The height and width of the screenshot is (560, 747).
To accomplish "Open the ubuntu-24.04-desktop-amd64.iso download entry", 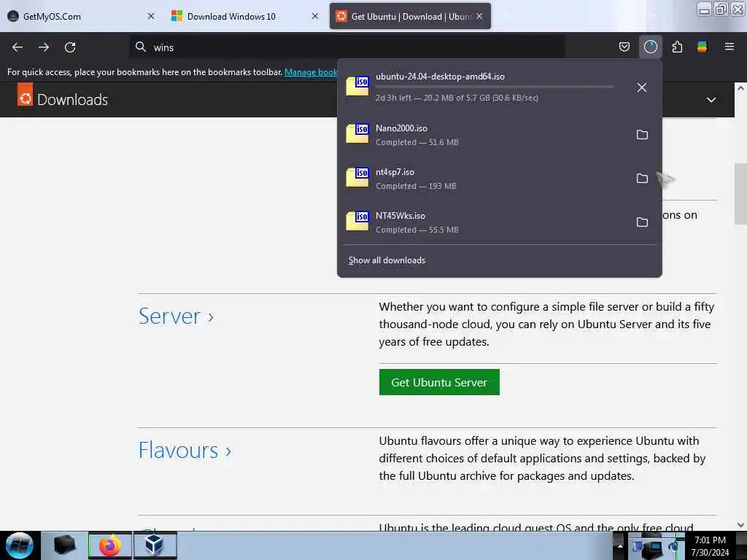I will tap(484, 87).
